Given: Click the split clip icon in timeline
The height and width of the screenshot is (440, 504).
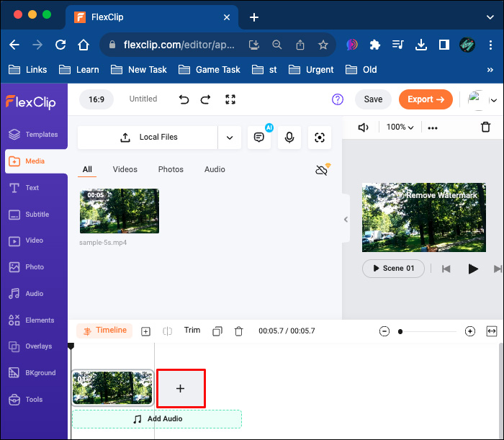Looking at the screenshot, I should (x=167, y=331).
